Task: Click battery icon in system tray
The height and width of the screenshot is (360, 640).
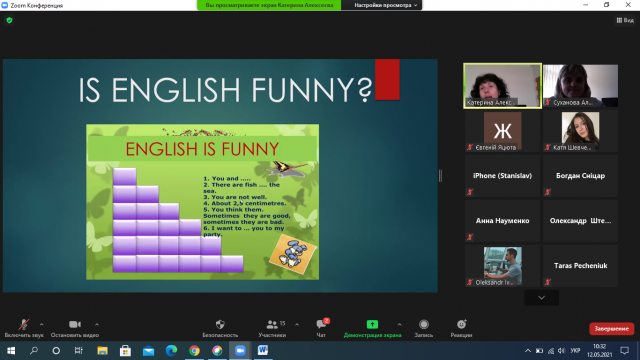Action: (x=540, y=351)
